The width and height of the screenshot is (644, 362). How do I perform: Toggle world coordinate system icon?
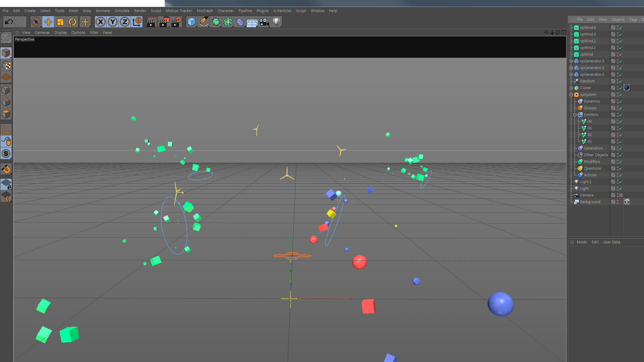coord(137,22)
